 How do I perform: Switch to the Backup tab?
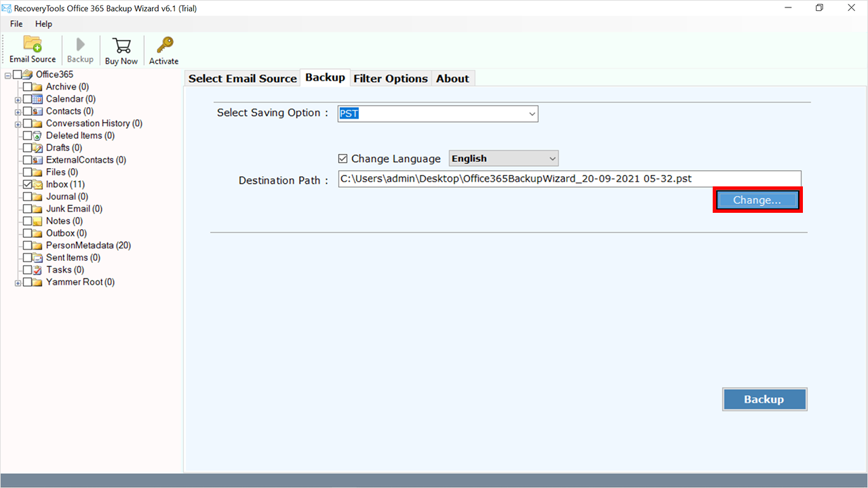(325, 77)
